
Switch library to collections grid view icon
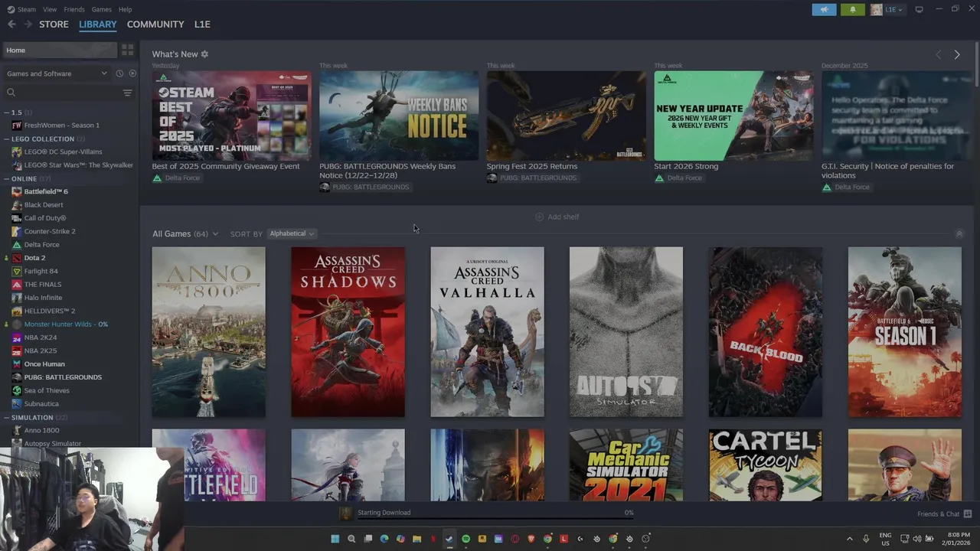(x=127, y=50)
